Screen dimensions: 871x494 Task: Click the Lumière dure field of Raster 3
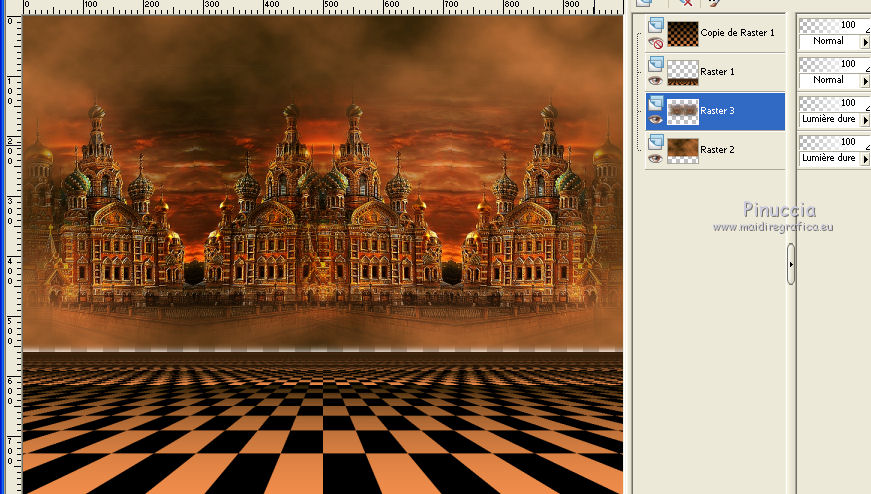click(x=829, y=119)
